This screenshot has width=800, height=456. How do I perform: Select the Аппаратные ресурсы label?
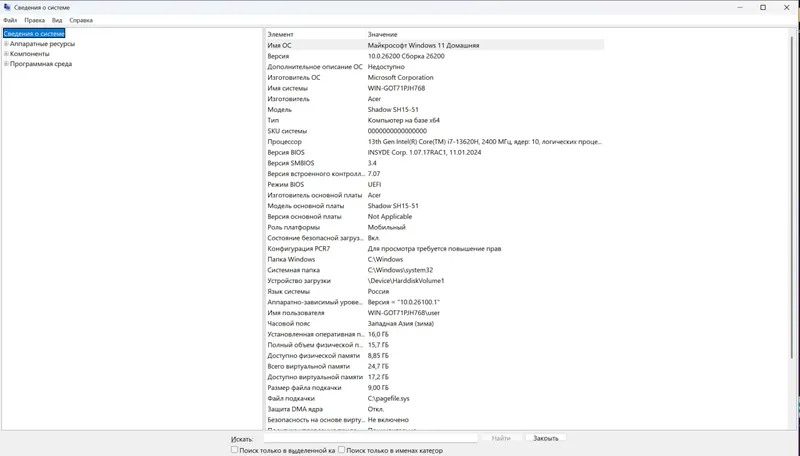point(42,44)
